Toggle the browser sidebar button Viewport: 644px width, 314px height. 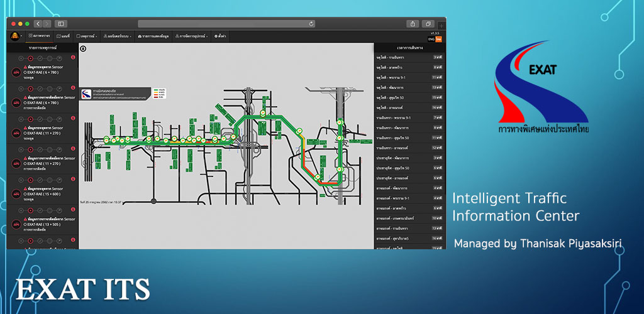61,24
